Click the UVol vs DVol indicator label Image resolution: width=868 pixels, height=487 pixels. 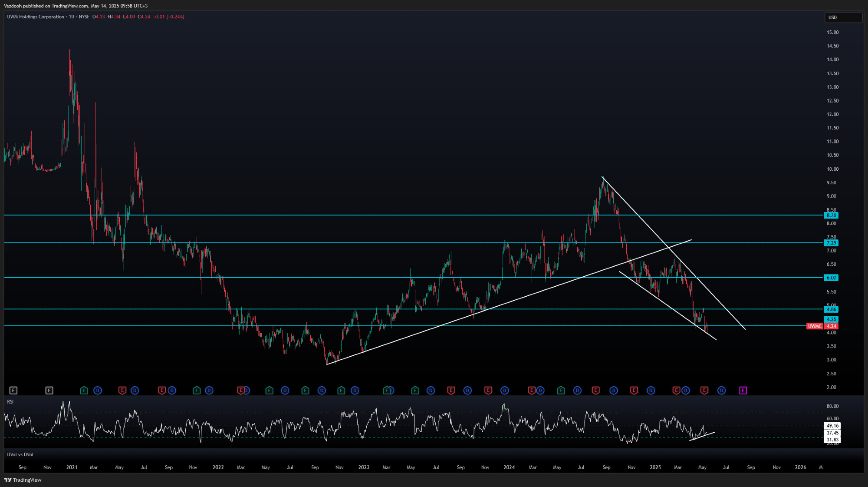pyautogui.click(x=20, y=454)
